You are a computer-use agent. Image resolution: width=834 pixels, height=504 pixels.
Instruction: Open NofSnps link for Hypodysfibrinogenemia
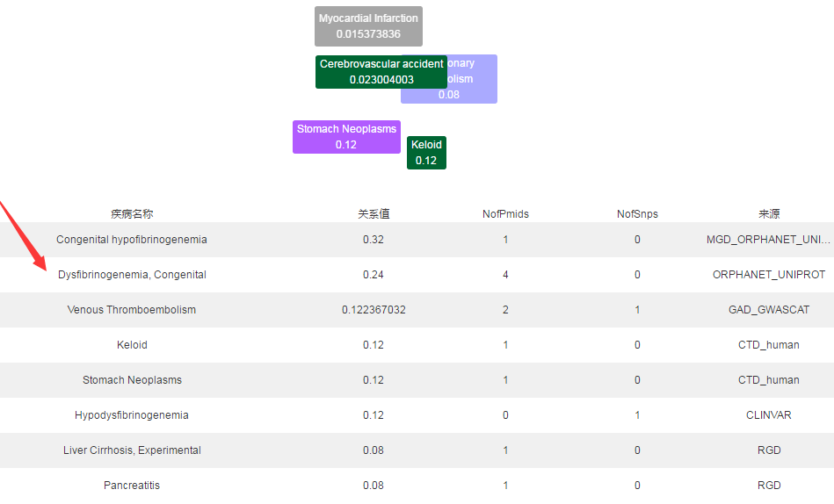(x=637, y=415)
